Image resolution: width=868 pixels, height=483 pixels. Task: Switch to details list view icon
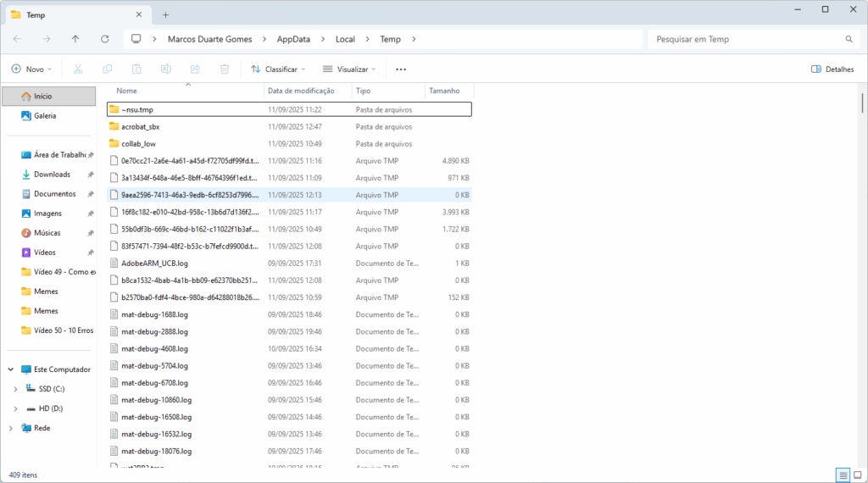coord(843,475)
